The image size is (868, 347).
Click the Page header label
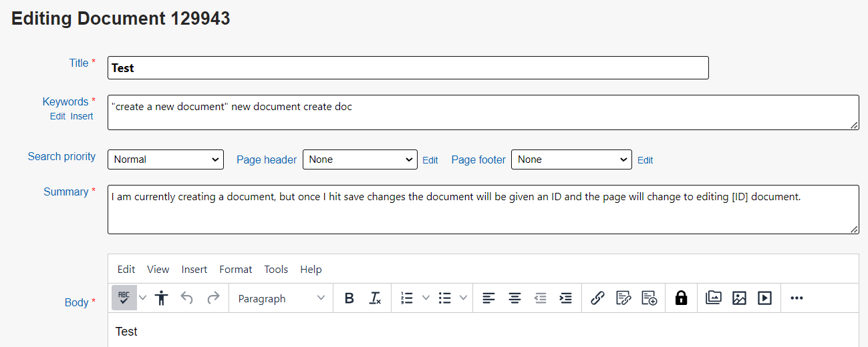(267, 159)
